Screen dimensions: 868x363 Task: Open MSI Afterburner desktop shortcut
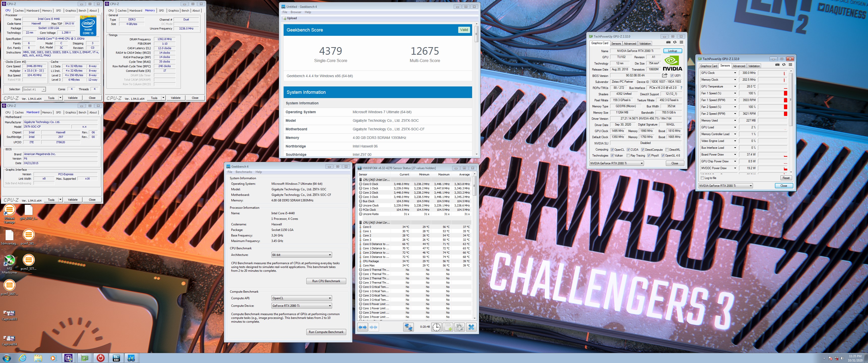(9, 264)
